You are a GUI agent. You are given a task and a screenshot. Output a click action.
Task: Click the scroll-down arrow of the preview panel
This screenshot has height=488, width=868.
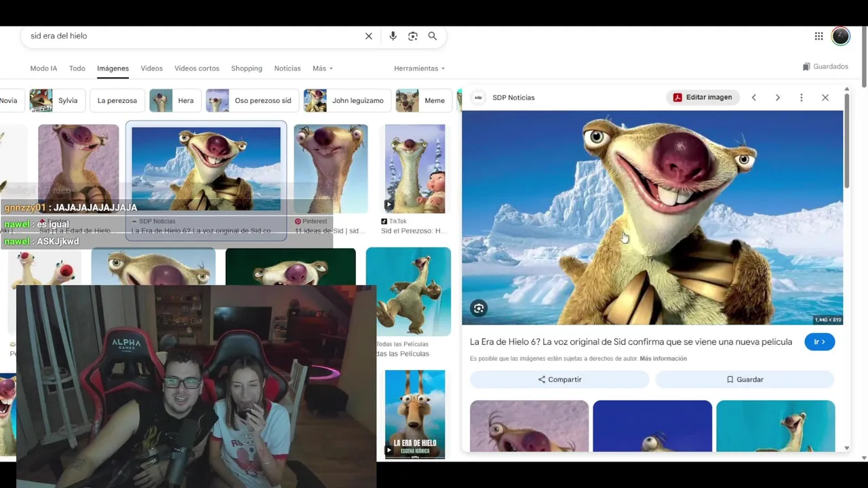(x=846, y=448)
